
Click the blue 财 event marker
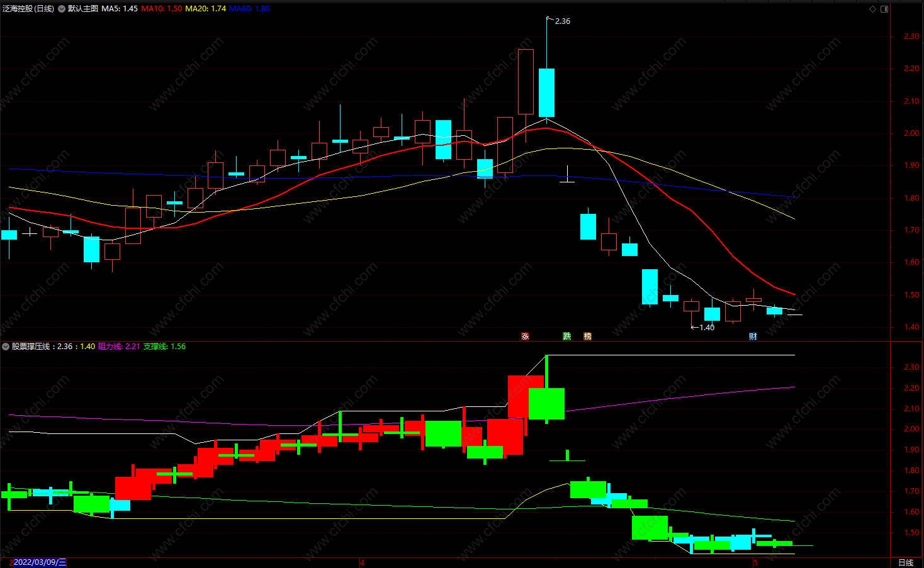[753, 337]
